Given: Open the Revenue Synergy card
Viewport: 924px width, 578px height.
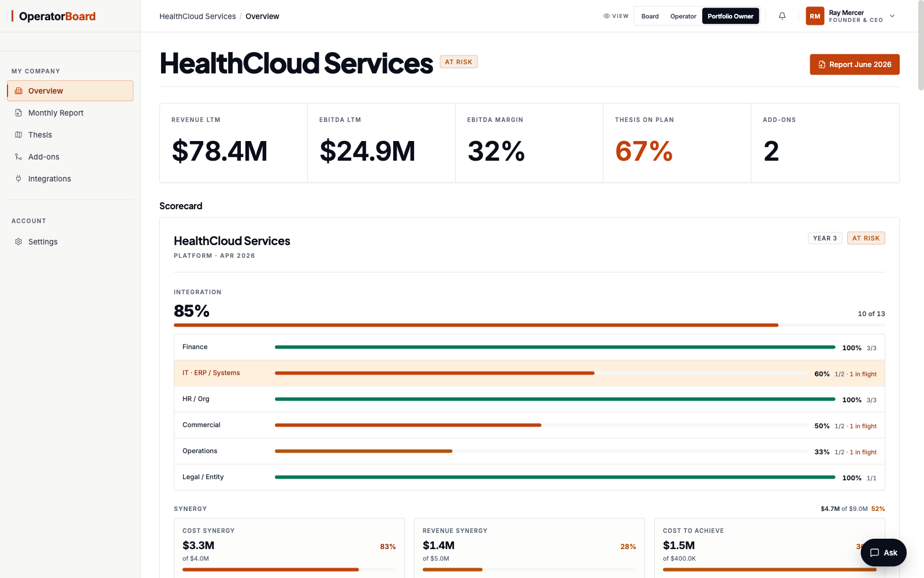Looking at the screenshot, I should tap(530, 548).
